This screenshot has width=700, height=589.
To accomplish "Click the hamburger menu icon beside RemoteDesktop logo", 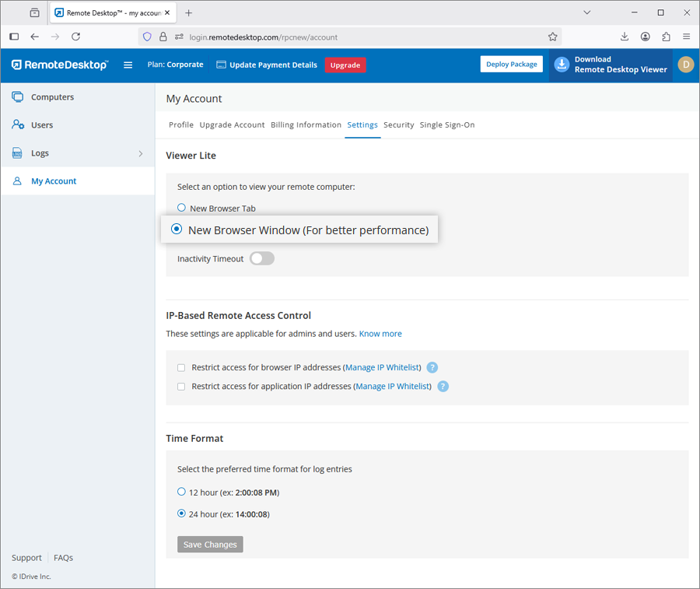I will pyautogui.click(x=128, y=65).
